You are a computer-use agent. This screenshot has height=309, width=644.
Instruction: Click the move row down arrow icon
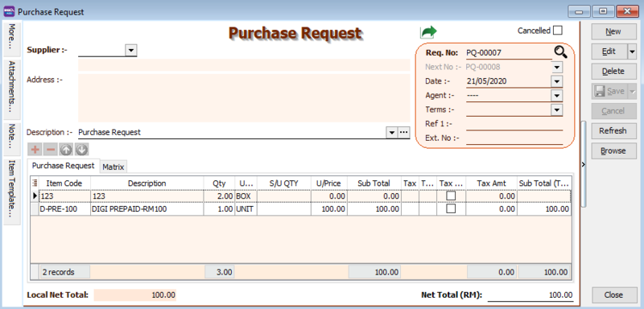[81, 150]
